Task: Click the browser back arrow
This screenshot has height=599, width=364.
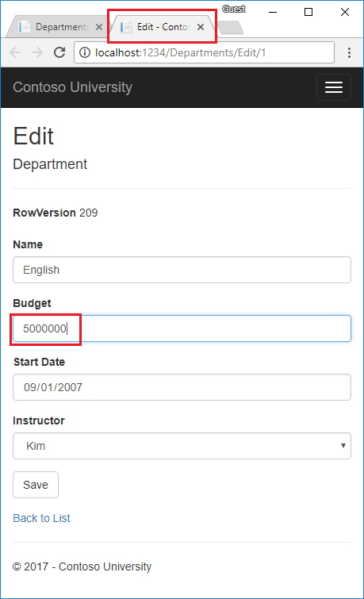Action: (x=15, y=52)
